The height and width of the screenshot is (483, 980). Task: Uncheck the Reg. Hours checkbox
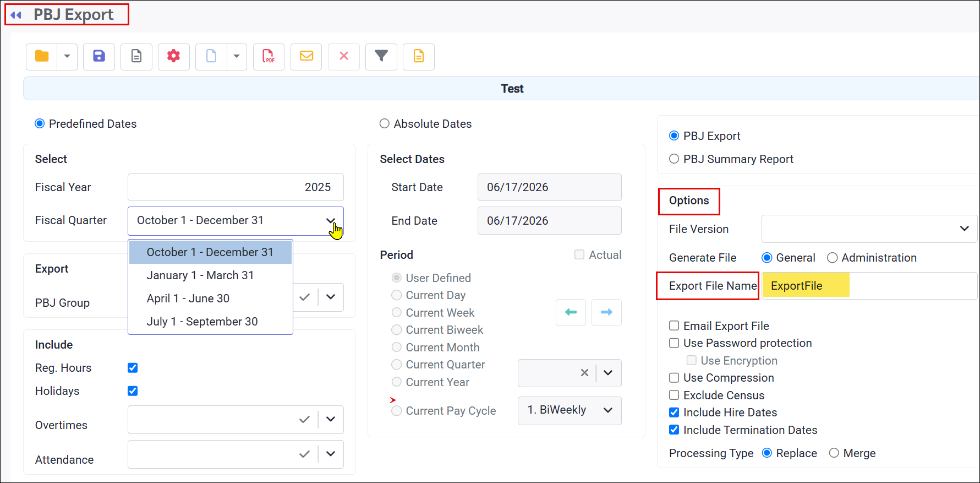(133, 368)
